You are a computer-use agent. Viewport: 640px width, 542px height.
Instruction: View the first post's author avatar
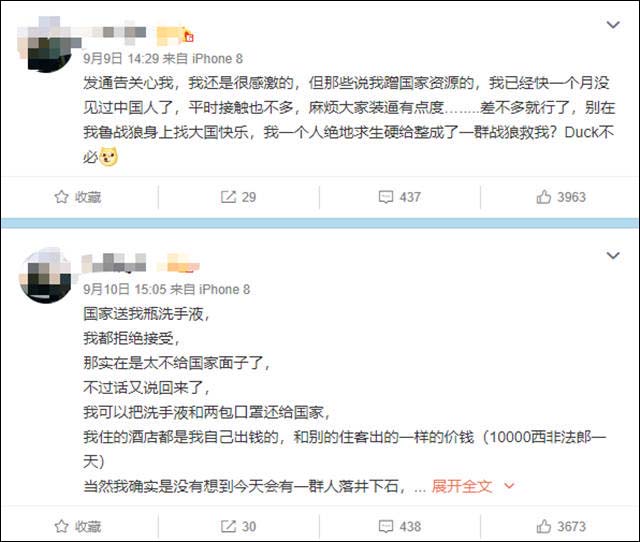(x=46, y=45)
